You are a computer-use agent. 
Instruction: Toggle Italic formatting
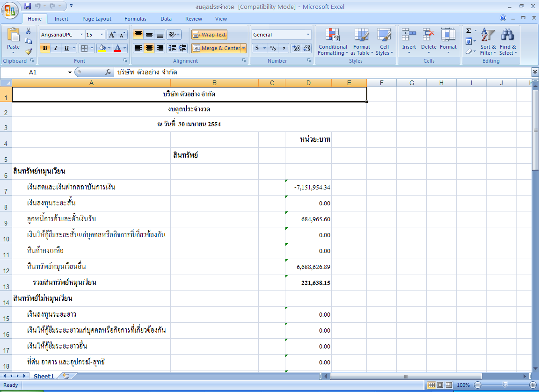click(x=56, y=48)
